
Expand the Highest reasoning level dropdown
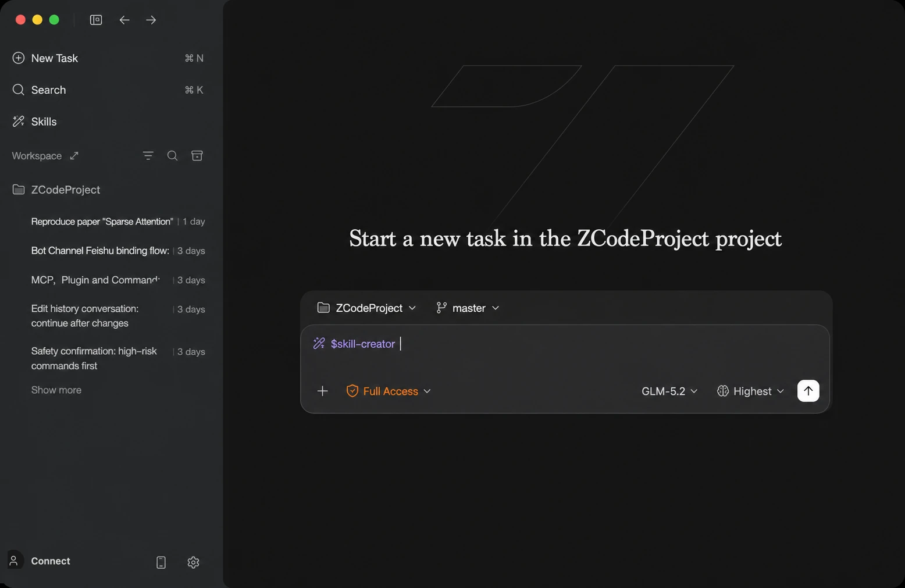point(750,391)
